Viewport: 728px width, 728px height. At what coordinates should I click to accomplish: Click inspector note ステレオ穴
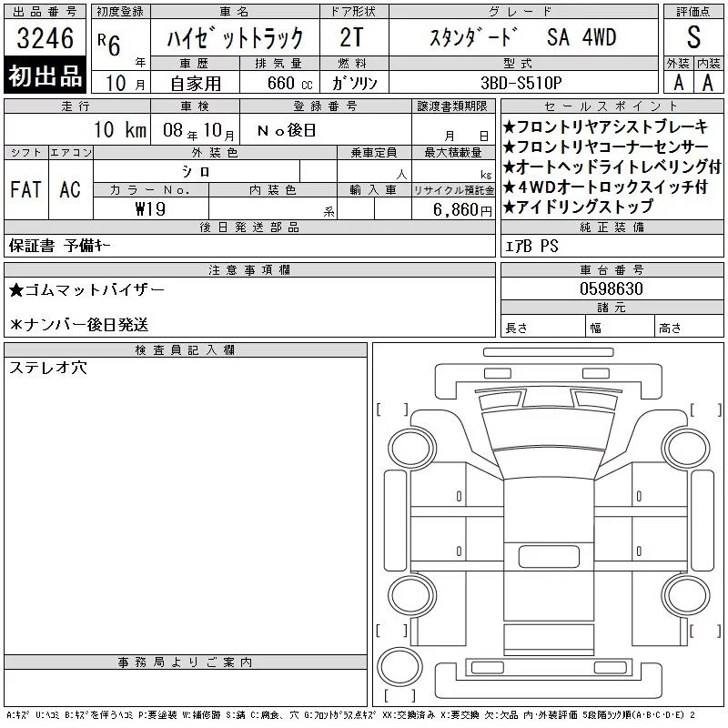pyautogui.click(x=48, y=368)
